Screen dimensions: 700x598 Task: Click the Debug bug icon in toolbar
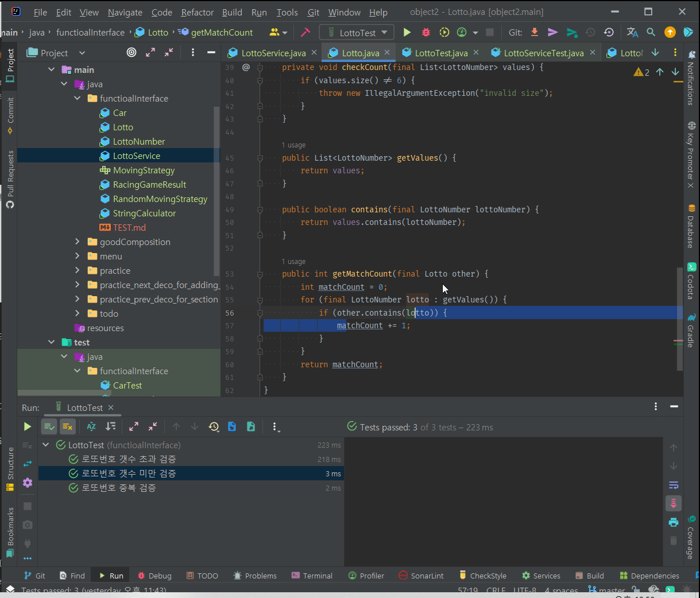point(426,33)
